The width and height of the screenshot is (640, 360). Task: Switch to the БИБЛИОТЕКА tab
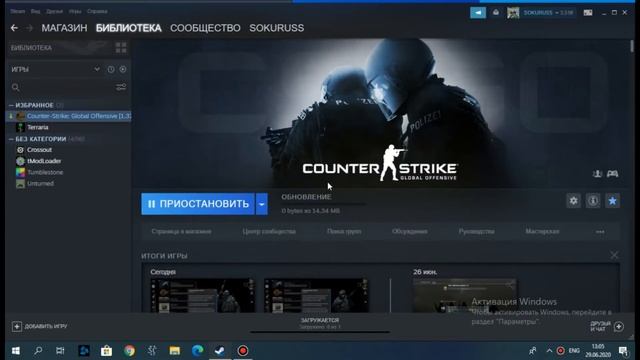[x=129, y=28]
